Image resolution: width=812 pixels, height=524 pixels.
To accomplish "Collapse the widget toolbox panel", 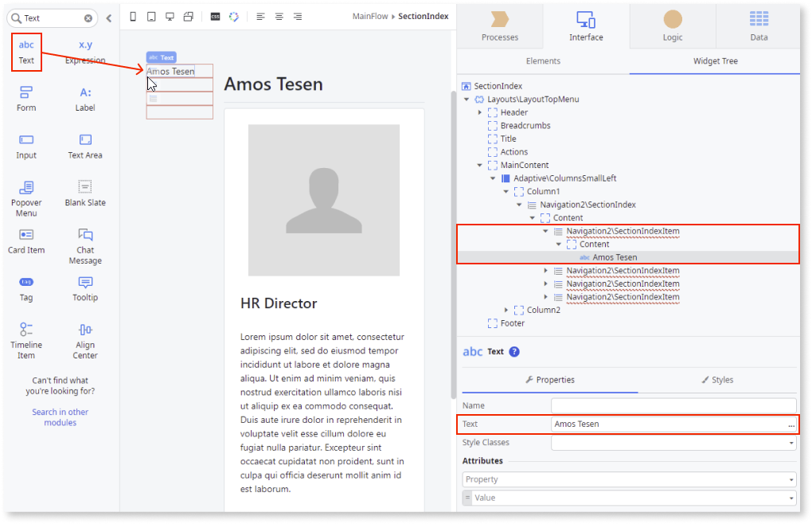I will pos(109,18).
